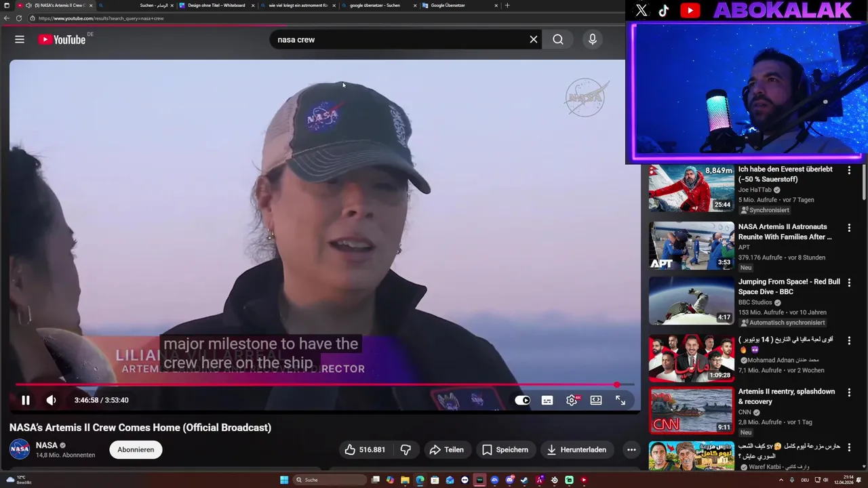This screenshot has height=488, width=868.
Task: Clear the search box with the X icon
Action: (534, 39)
